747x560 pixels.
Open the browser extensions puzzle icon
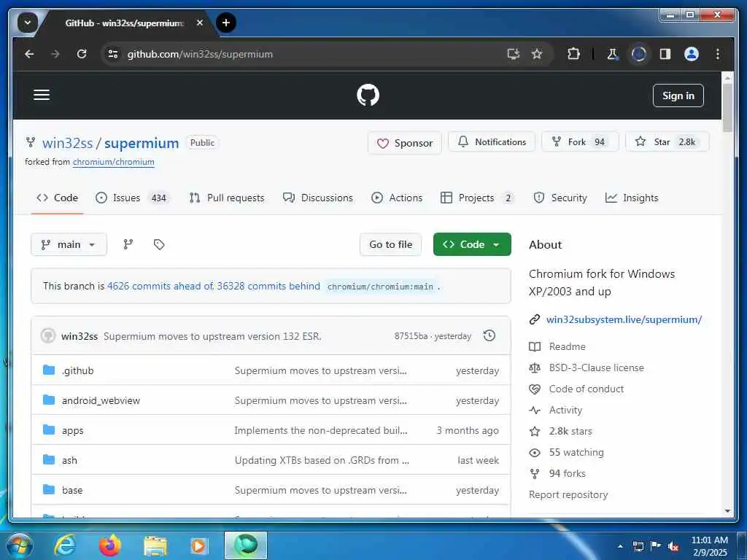coord(573,54)
